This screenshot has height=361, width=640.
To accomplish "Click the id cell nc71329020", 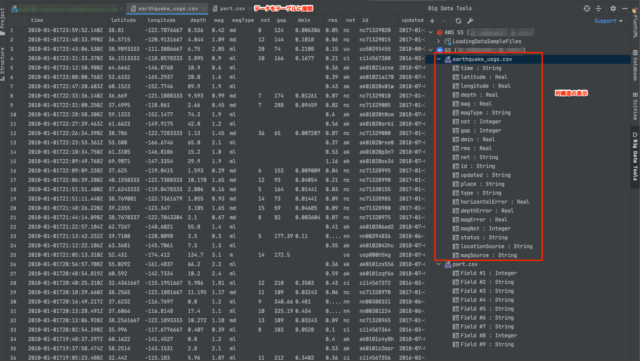I will tap(375, 30).
